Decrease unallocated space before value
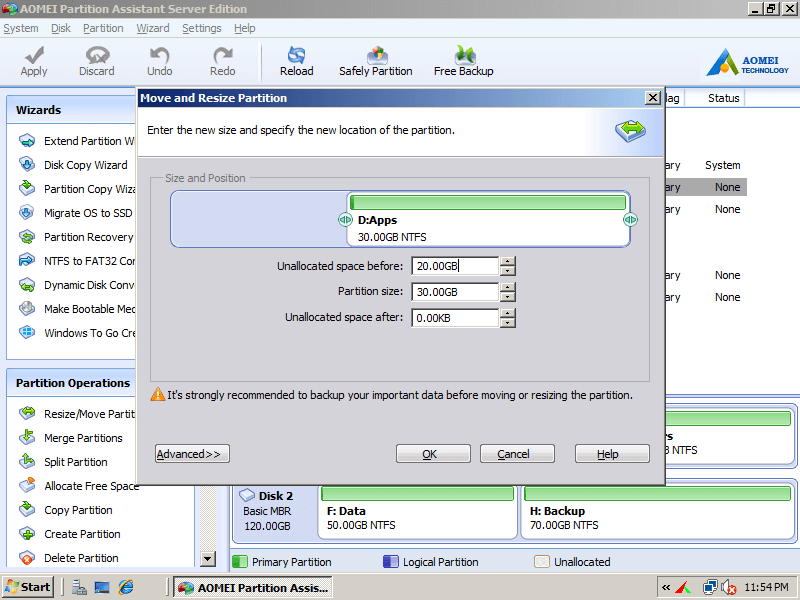This screenshot has height=600, width=800. [x=508, y=270]
